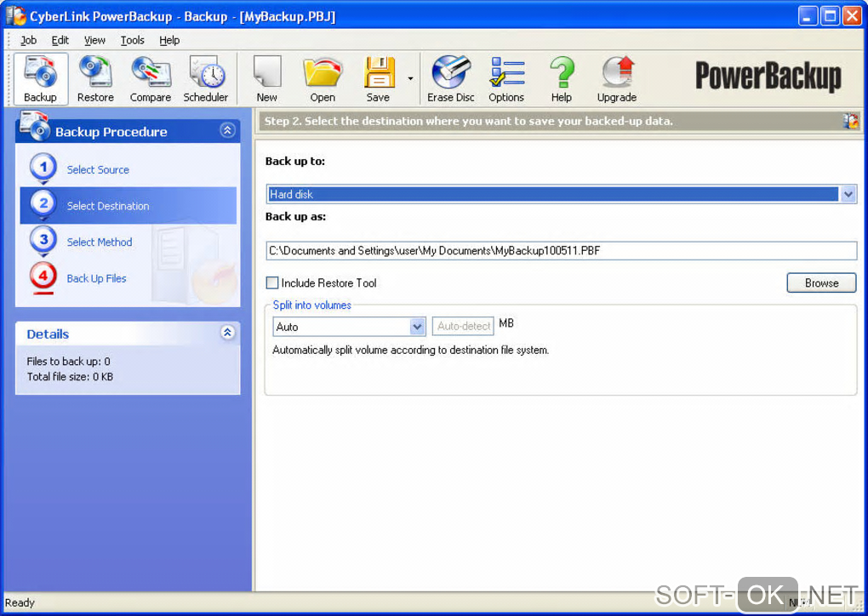Go to Select Source step

coord(98,170)
